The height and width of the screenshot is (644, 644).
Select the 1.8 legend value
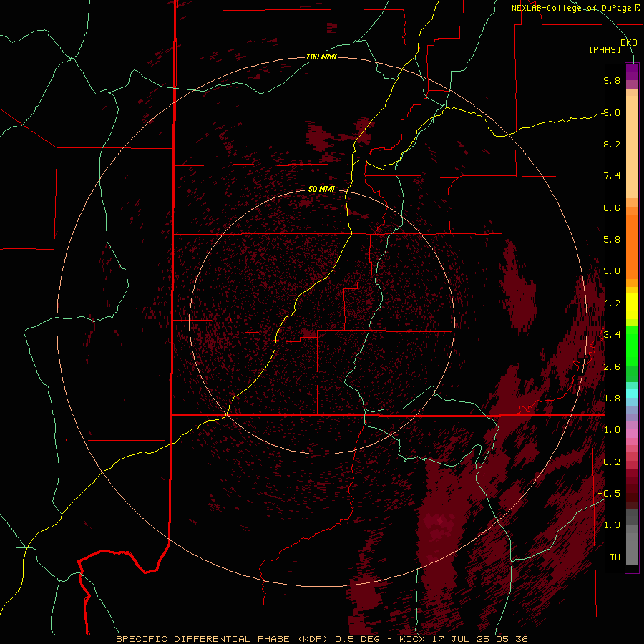point(612,399)
